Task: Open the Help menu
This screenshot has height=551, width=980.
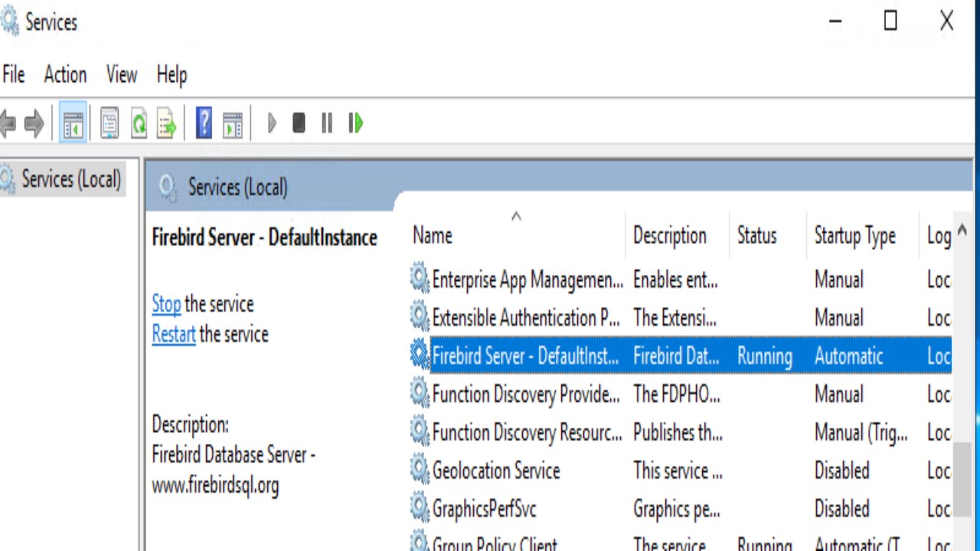Action: coord(171,74)
